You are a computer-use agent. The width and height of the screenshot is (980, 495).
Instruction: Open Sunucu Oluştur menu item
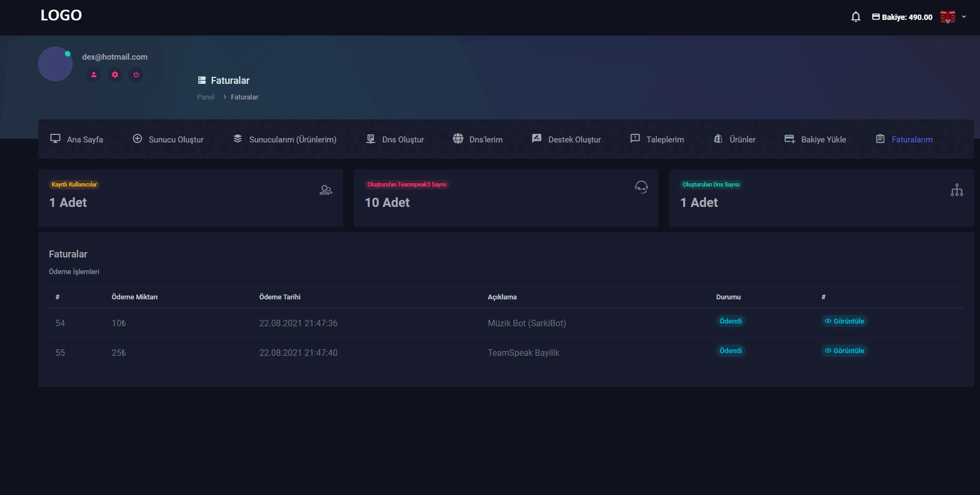[168, 139]
